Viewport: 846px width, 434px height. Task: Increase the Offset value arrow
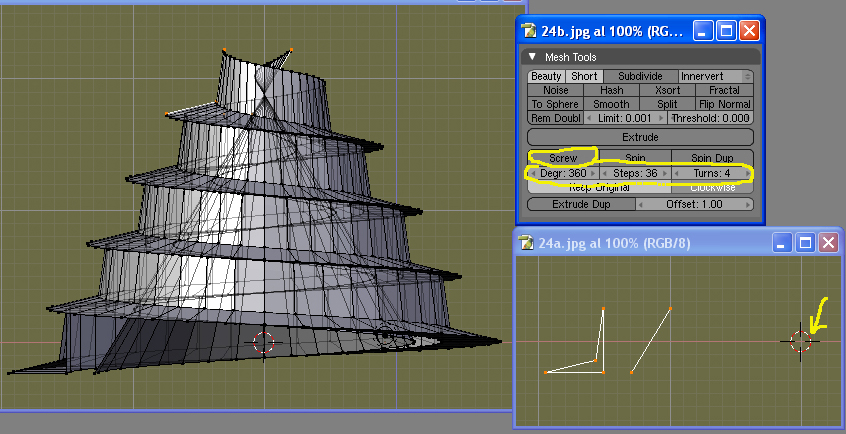pos(748,204)
